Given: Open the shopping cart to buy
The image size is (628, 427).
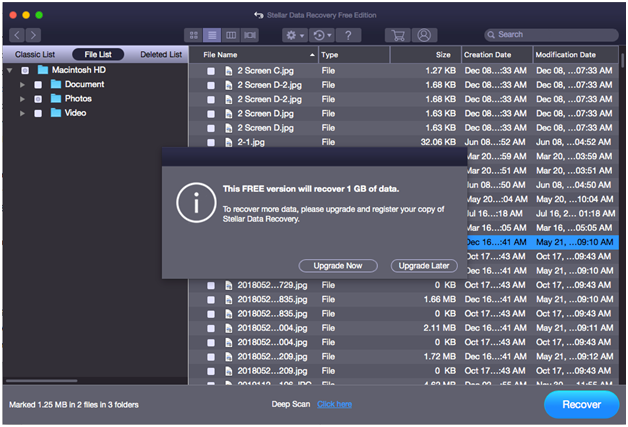Looking at the screenshot, I should [398, 35].
